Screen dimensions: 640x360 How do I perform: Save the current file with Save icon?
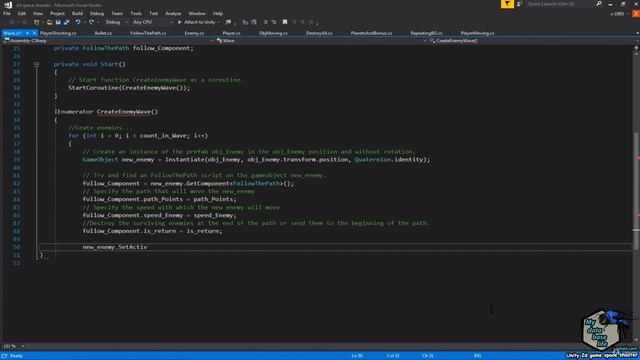click(58, 22)
